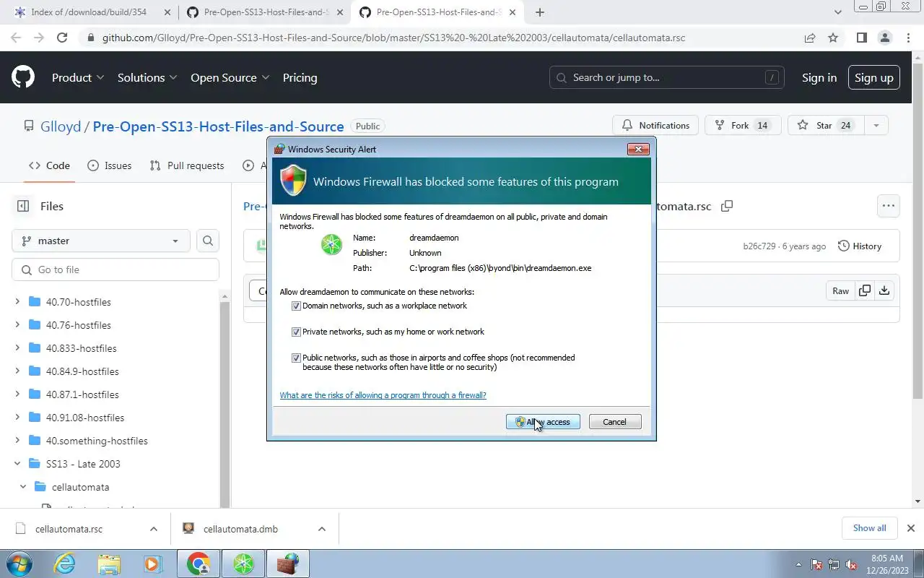Open Internet Explorer from taskbar

(65, 564)
